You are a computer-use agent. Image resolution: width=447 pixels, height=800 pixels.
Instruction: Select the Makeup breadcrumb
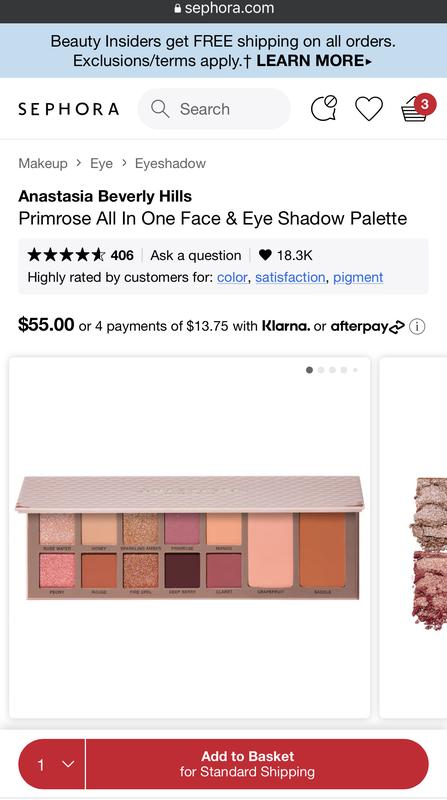coord(43,163)
